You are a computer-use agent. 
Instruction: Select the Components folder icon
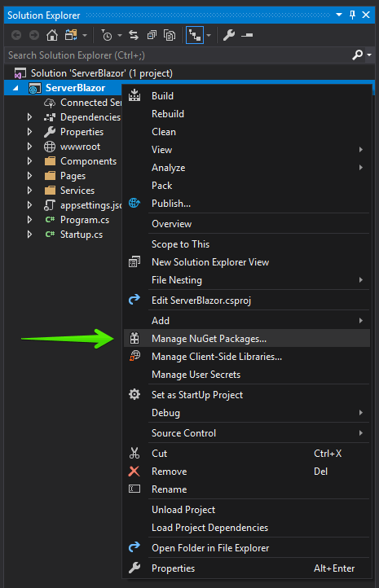tap(50, 161)
